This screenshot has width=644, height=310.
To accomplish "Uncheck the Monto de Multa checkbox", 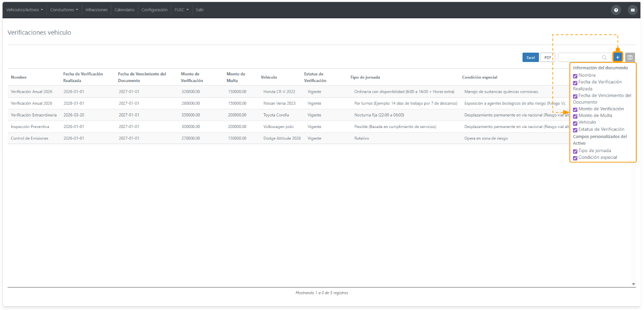I will pos(575,116).
